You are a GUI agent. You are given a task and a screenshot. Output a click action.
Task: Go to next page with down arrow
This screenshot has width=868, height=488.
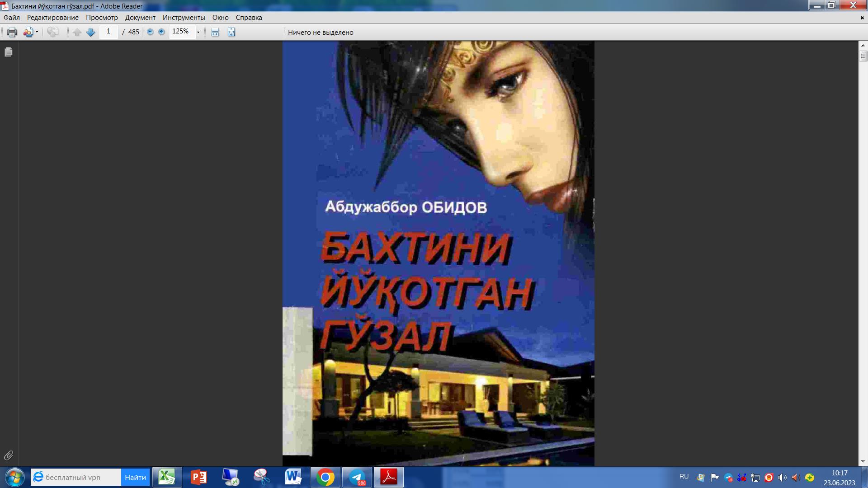point(90,32)
